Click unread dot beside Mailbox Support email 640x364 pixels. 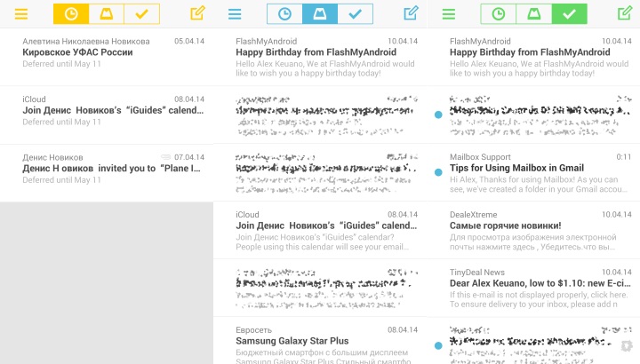438,172
